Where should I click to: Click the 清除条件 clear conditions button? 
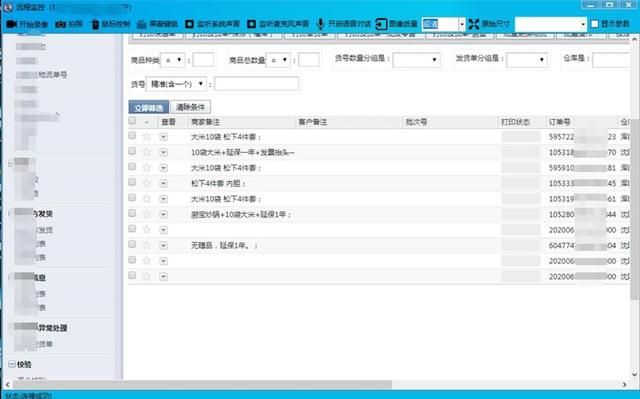(x=190, y=107)
